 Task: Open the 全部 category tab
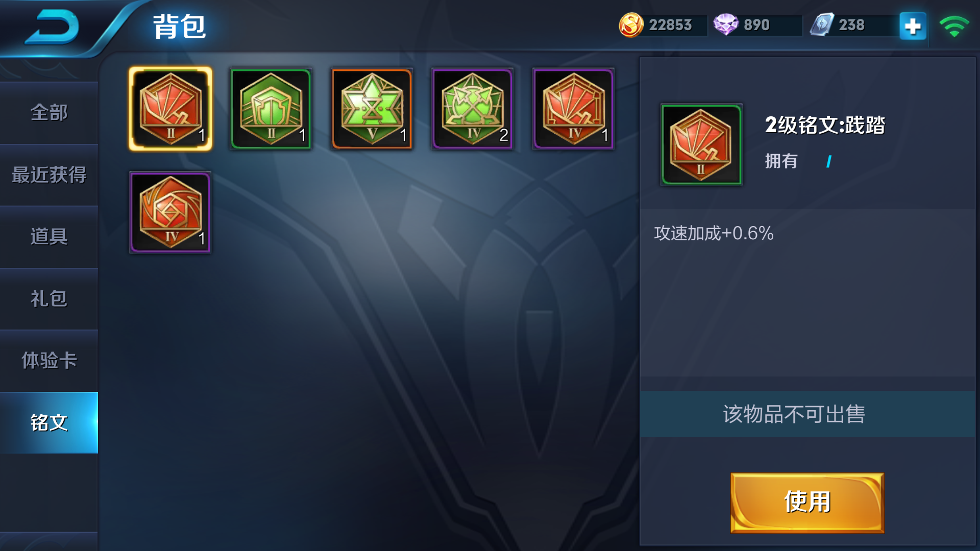coord(49,113)
